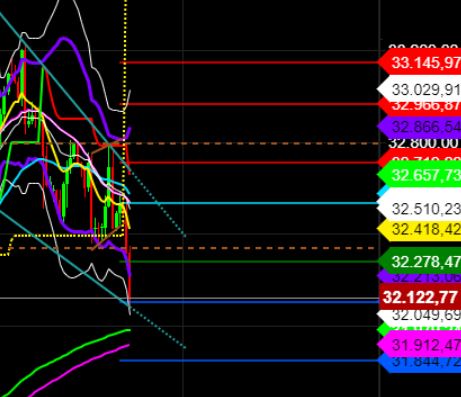Select the white 33.029,91 price label

(x=420, y=90)
